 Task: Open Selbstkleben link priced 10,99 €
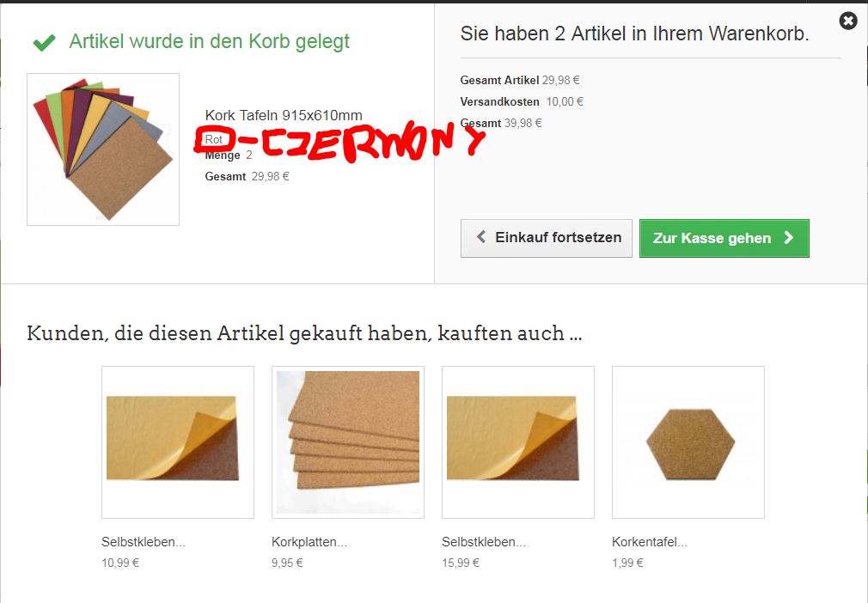(x=144, y=542)
